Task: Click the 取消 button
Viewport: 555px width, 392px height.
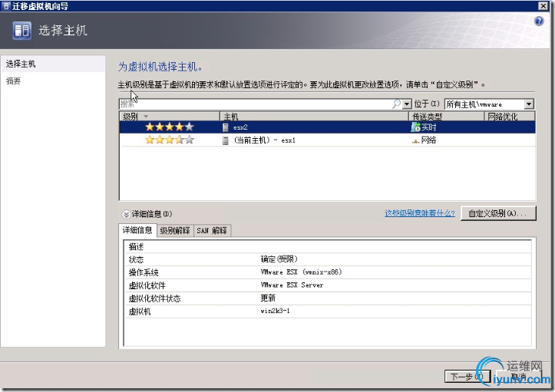Action: pos(519,377)
